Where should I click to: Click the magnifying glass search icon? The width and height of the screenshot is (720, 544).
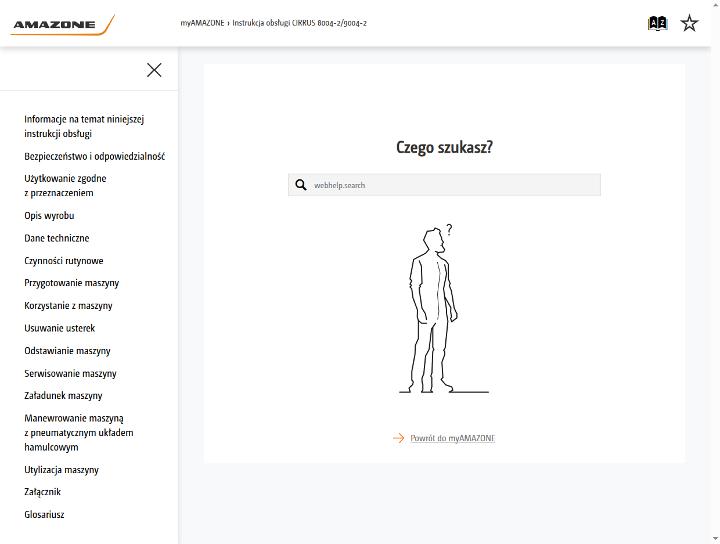coord(301,185)
